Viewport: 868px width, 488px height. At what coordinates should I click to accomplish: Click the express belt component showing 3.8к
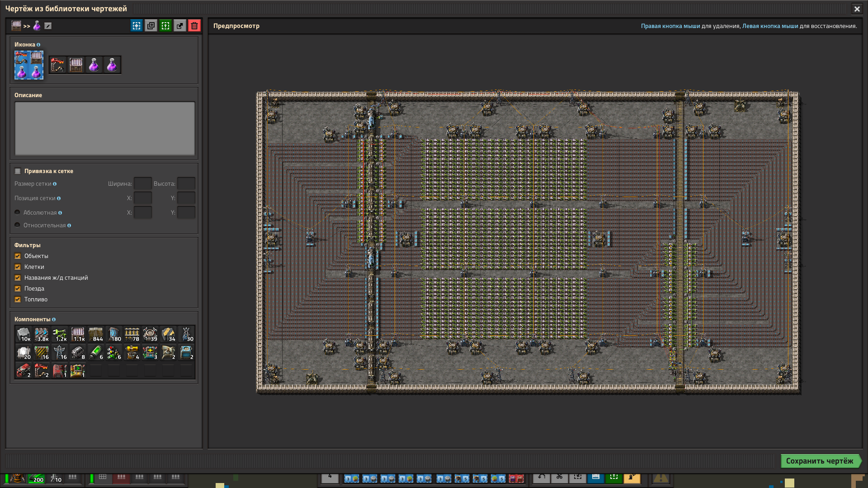[x=42, y=334]
